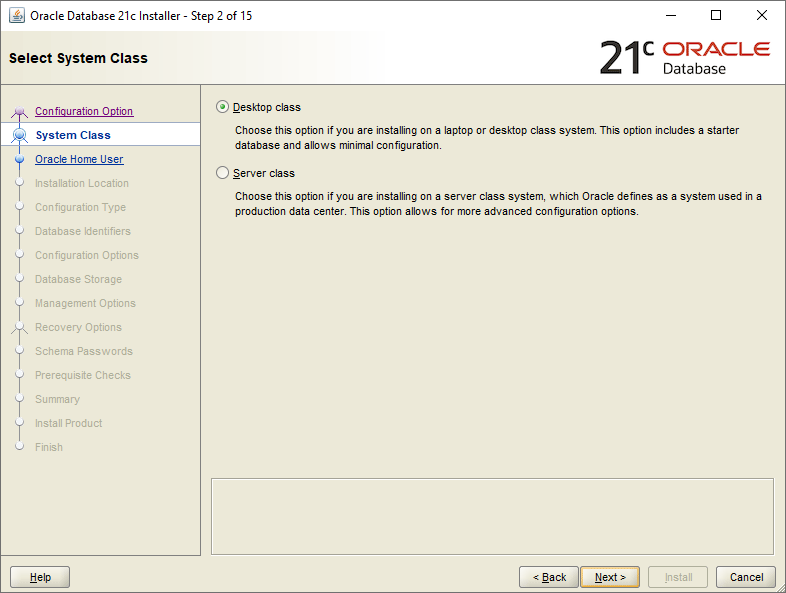Click the Java installer icon in title bar
Image resolution: width=786 pixels, height=593 pixels.
click(x=17, y=16)
